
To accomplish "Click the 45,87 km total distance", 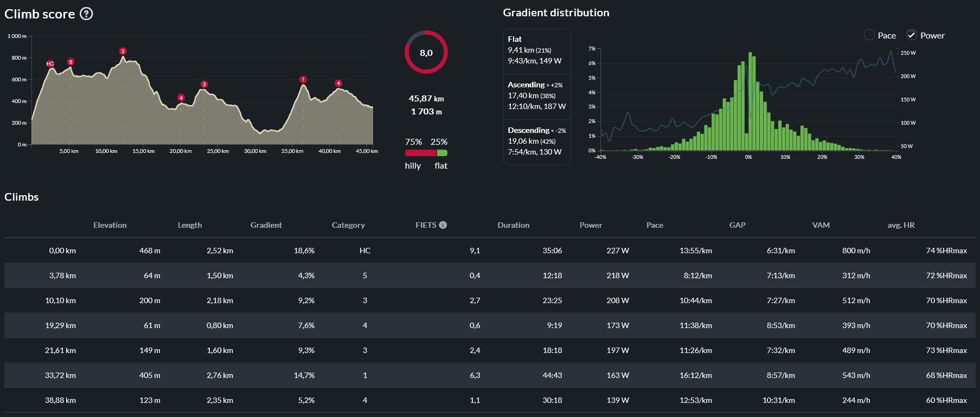I will [x=426, y=99].
